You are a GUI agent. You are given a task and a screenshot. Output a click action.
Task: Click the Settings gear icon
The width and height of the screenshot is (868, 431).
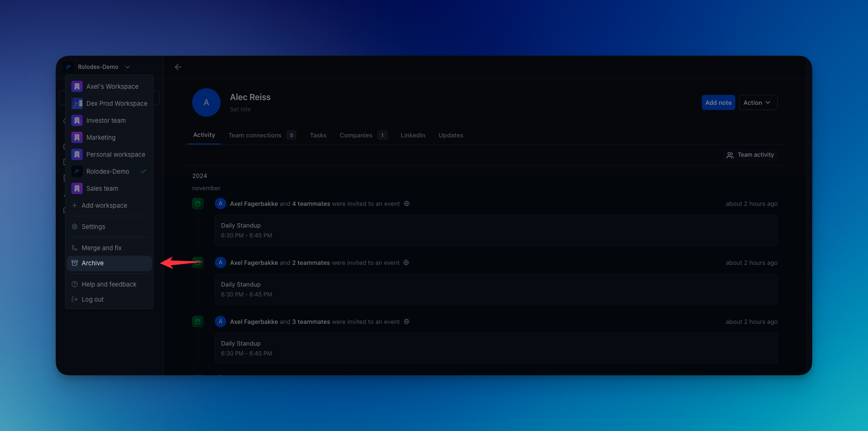(x=75, y=227)
